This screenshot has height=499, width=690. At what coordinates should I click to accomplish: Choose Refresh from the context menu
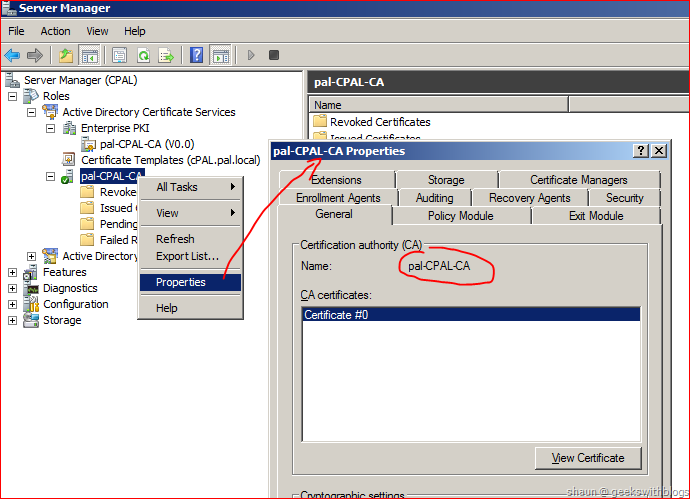(191, 239)
